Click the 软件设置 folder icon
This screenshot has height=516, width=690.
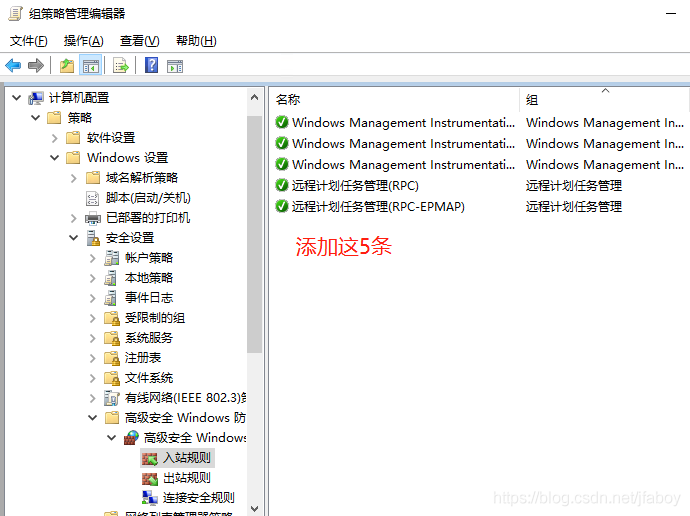tap(73, 138)
